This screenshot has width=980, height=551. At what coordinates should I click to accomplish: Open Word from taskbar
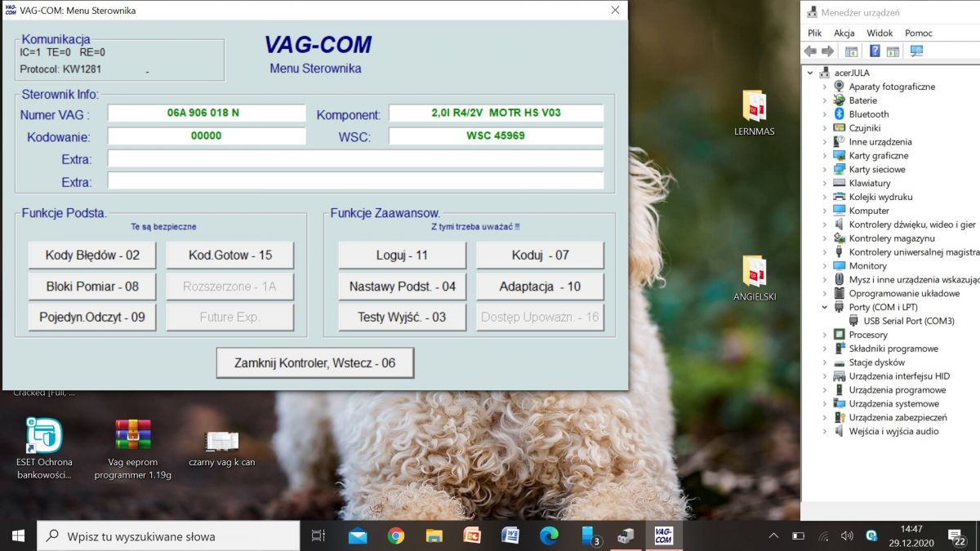510,535
